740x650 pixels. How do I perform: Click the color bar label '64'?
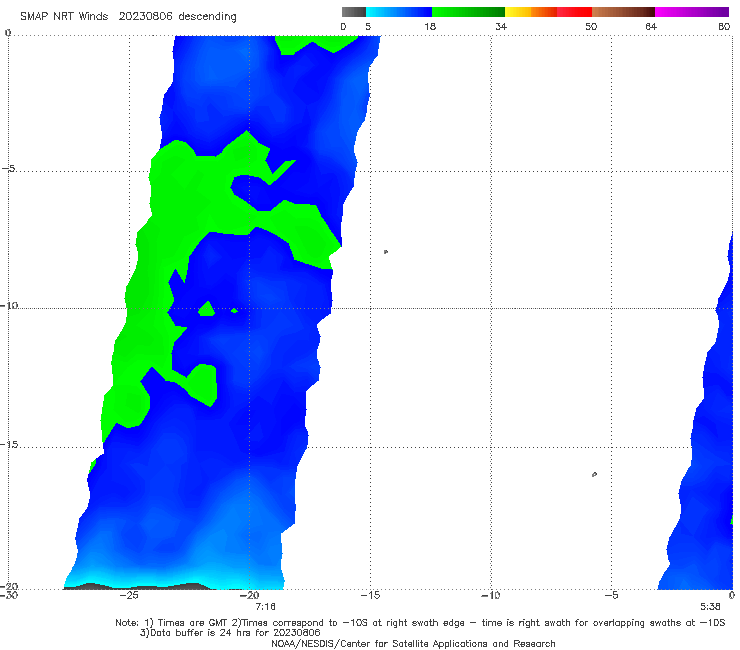tap(651, 26)
